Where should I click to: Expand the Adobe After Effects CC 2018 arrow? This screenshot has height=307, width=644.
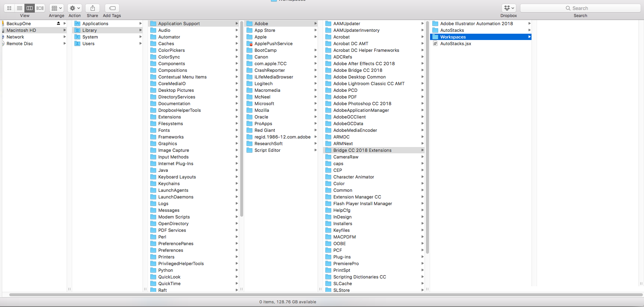[422, 64]
